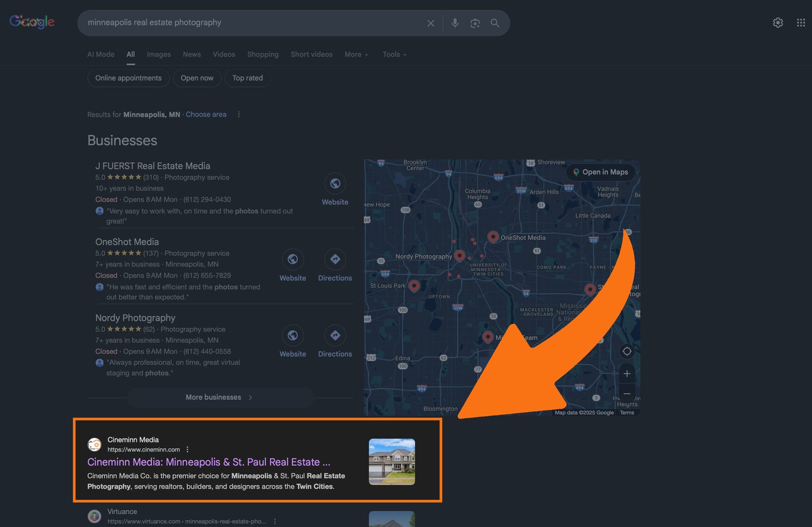Open the Google apps grid

pyautogui.click(x=801, y=23)
